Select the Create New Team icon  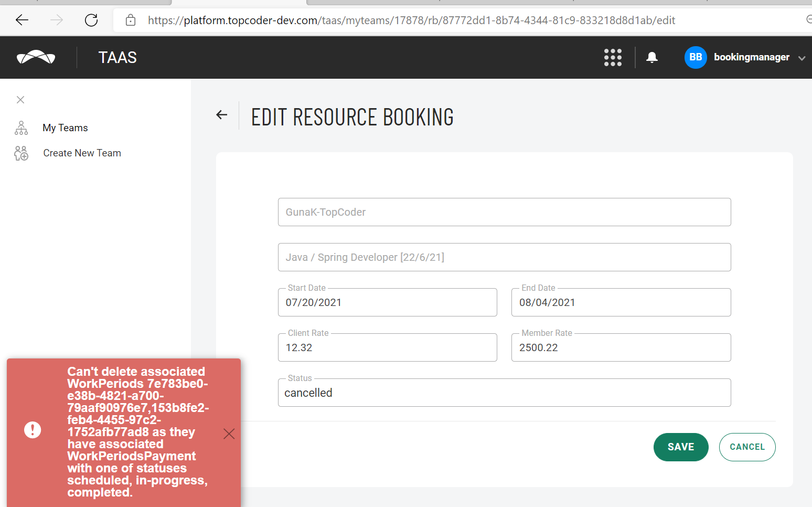coord(21,153)
